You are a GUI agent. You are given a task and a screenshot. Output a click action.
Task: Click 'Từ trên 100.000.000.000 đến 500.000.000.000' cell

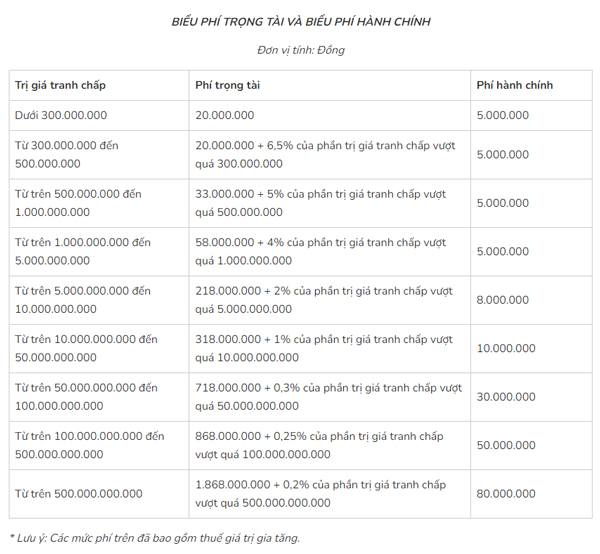(99, 445)
